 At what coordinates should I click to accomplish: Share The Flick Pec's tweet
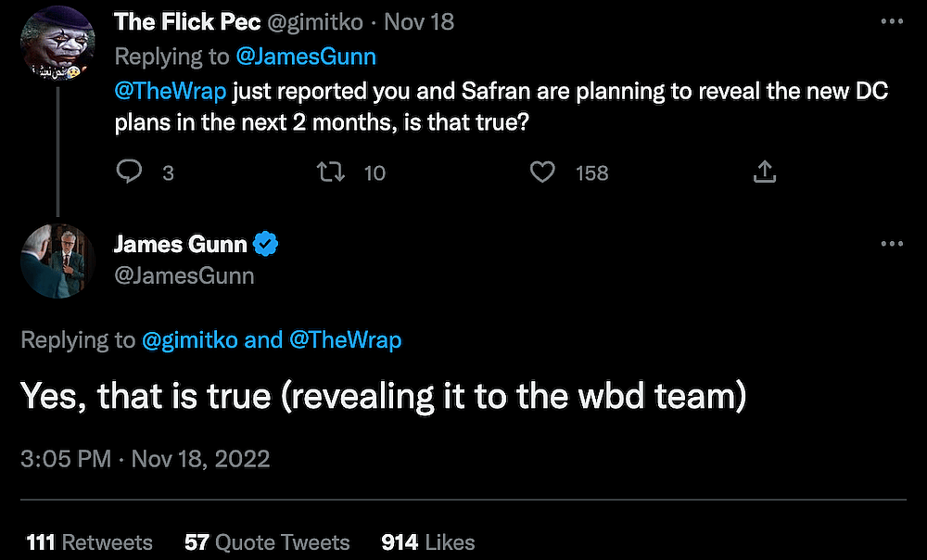click(x=764, y=172)
